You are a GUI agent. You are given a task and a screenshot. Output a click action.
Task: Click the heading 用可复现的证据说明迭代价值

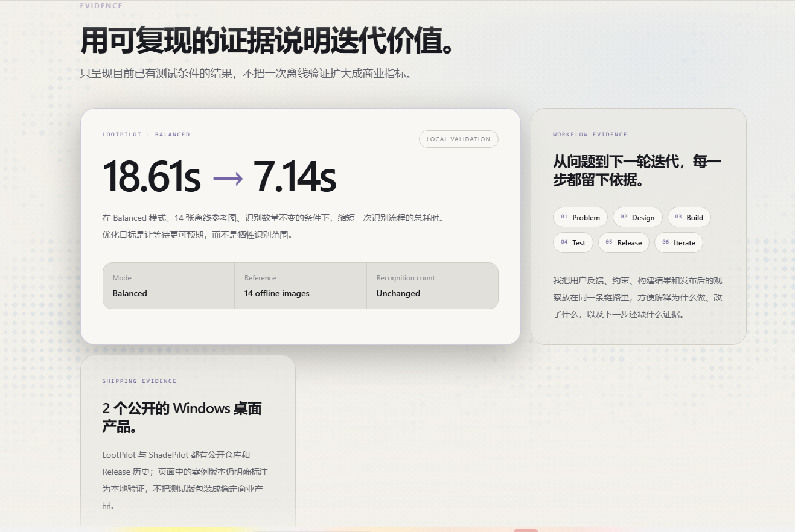point(267,41)
